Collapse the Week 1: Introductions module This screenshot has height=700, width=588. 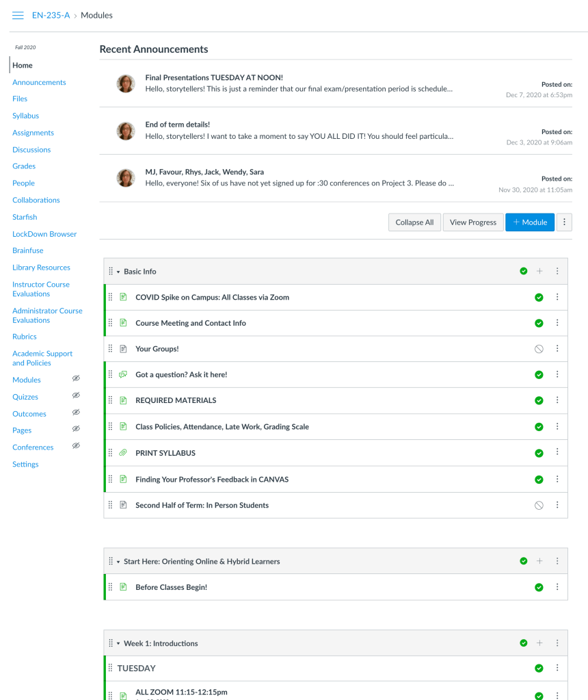(x=118, y=644)
